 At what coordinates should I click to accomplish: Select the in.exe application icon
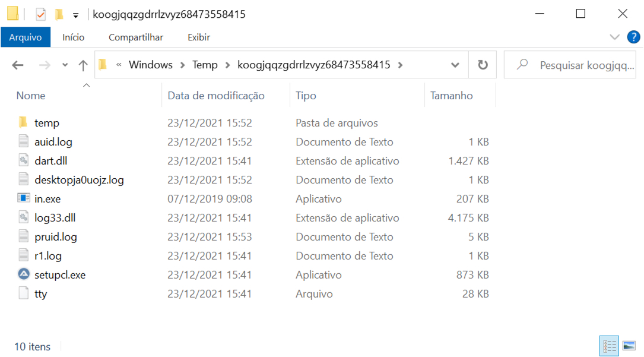pos(23,198)
